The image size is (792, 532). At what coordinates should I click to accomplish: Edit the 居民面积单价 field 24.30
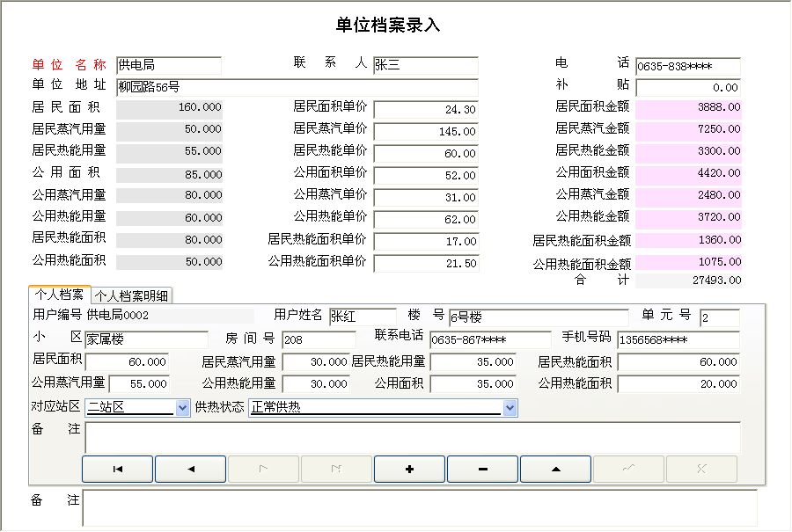(x=426, y=109)
